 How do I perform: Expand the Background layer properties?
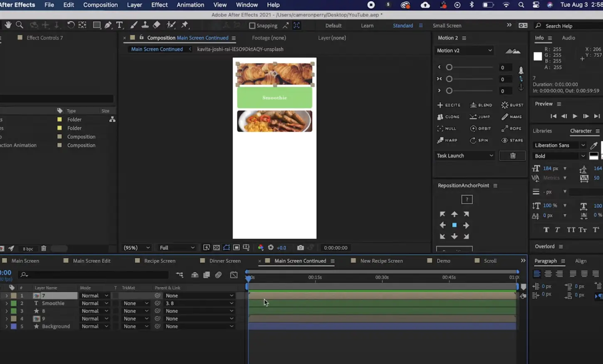click(x=6, y=326)
